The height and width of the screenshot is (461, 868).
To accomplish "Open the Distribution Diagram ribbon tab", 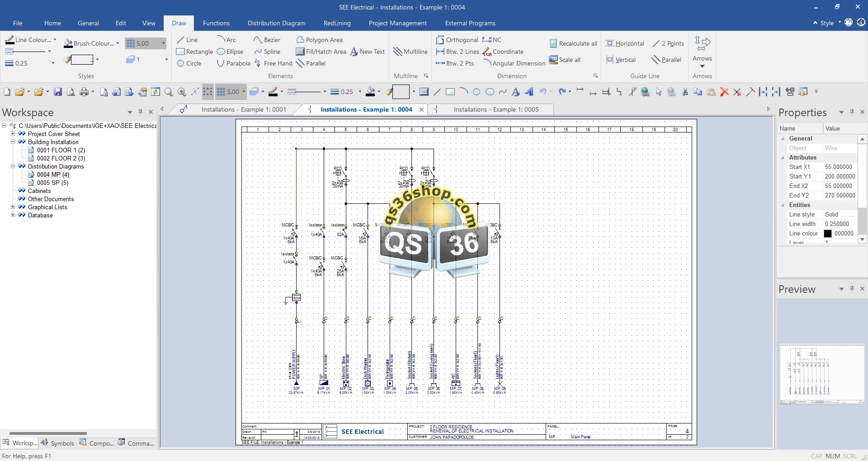I will tap(276, 23).
